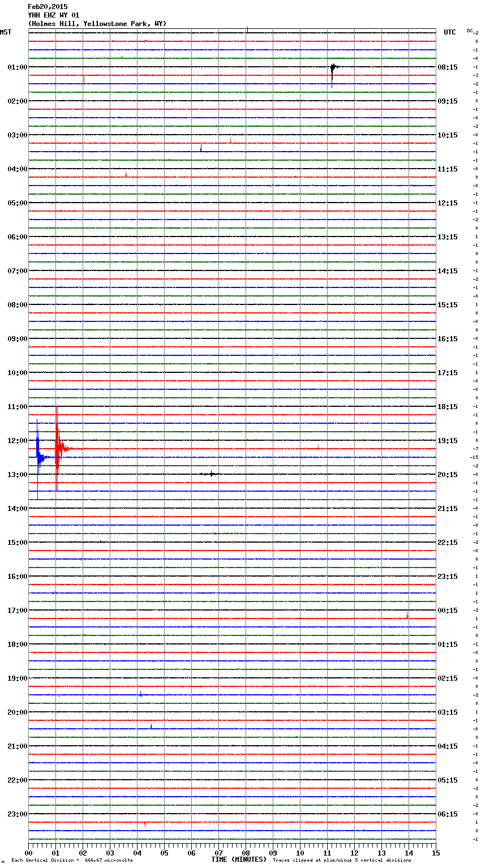Click minute tick label 12 on bottom axis
Image resolution: width=481 pixels, height=868 pixels.
(x=354, y=853)
